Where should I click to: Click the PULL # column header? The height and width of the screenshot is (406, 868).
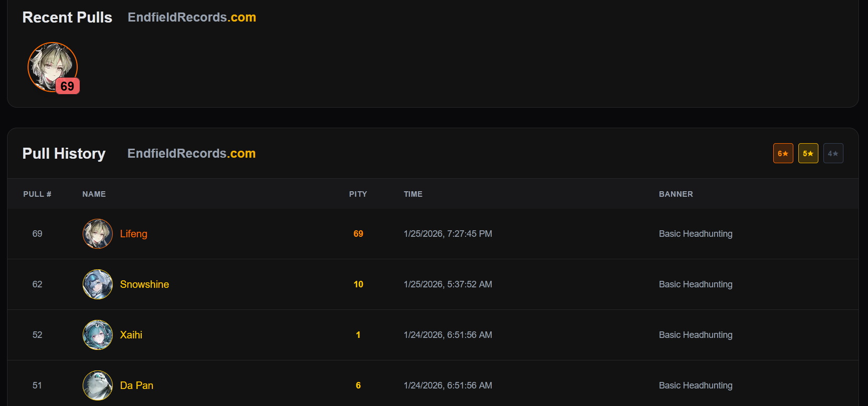pyautogui.click(x=37, y=194)
